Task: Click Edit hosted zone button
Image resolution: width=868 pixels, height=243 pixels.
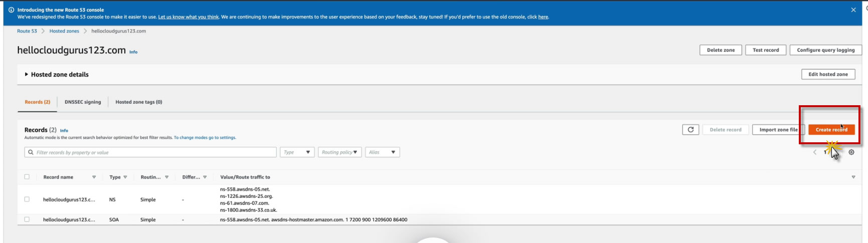Action: pos(828,74)
